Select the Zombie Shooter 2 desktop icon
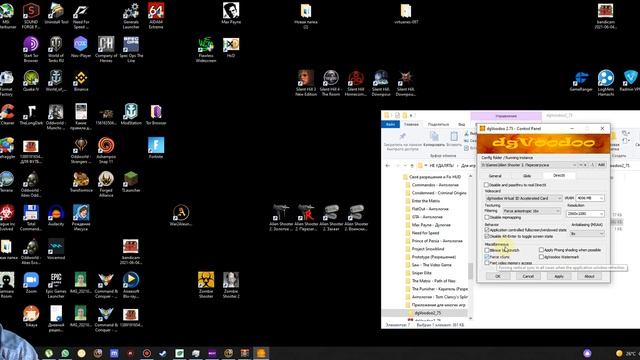The height and width of the screenshot is (360, 640). 231,285
